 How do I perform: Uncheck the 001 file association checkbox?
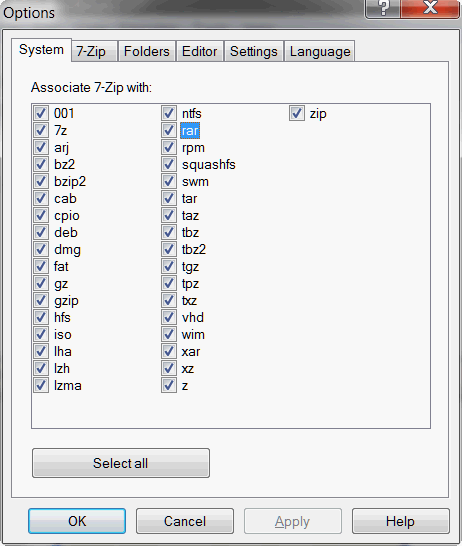[41, 113]
